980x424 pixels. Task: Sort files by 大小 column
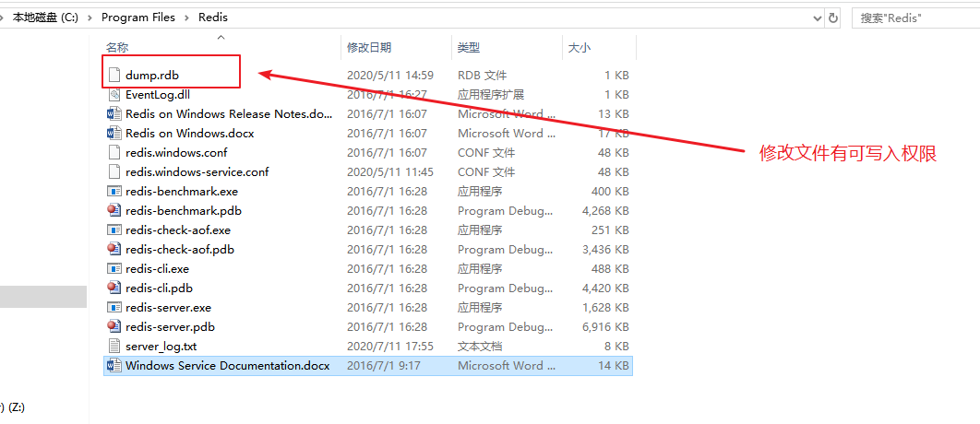pos(580,48)
